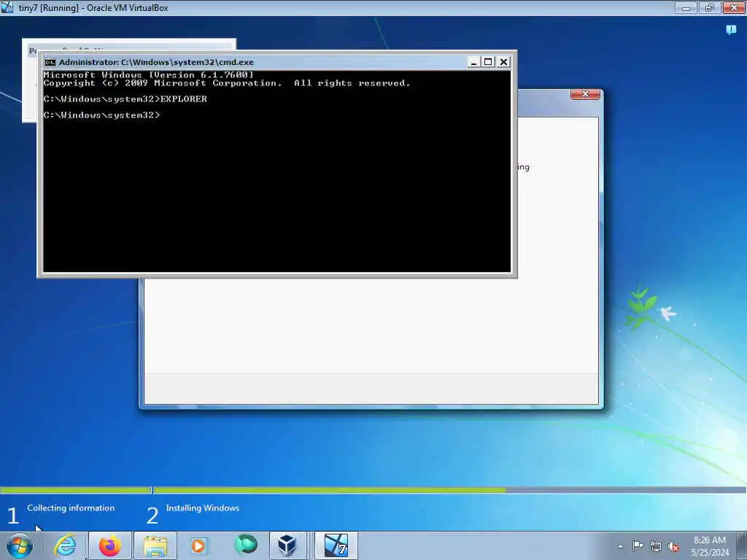The image size is (747, 560).
Task: Click the green round app icon in taskbar
Action: pyautogui.click(x=245, y=545)
